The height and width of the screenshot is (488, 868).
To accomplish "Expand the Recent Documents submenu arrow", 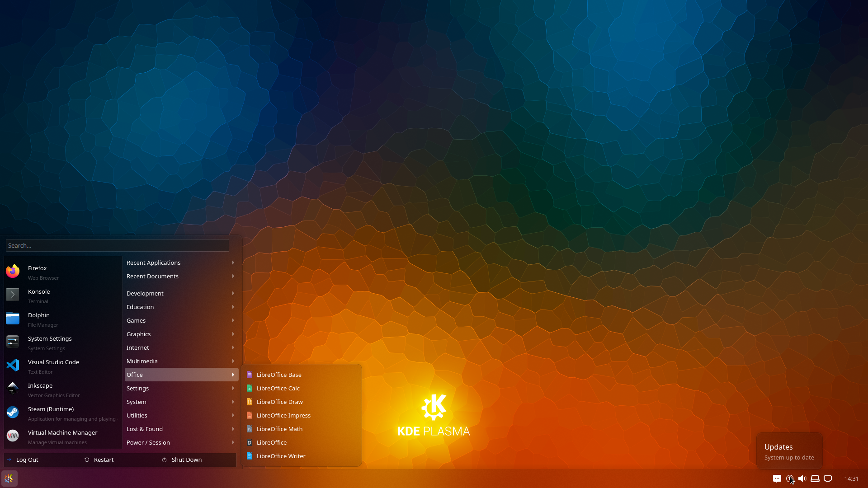I will click(x=233, y=276).
